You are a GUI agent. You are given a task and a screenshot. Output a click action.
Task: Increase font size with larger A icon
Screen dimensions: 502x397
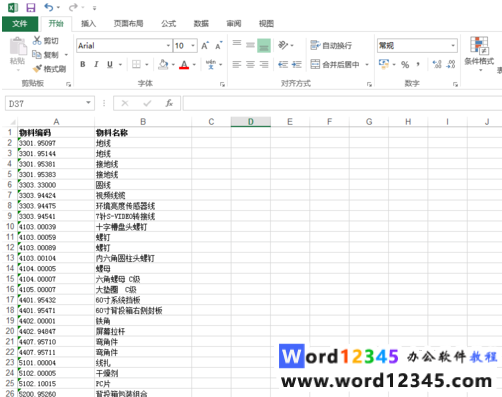coord(205,46)
